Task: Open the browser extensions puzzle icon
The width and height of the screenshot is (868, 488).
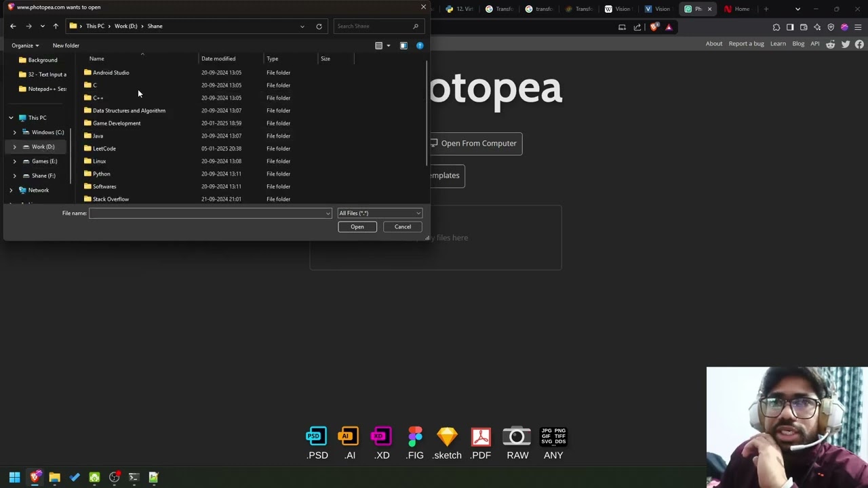Action: point(776,27)
